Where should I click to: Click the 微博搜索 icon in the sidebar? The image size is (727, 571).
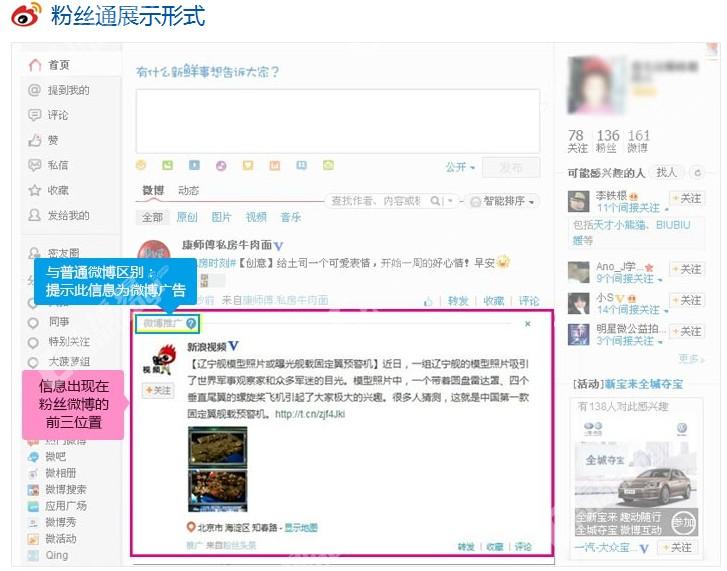[x=33, y=490]
